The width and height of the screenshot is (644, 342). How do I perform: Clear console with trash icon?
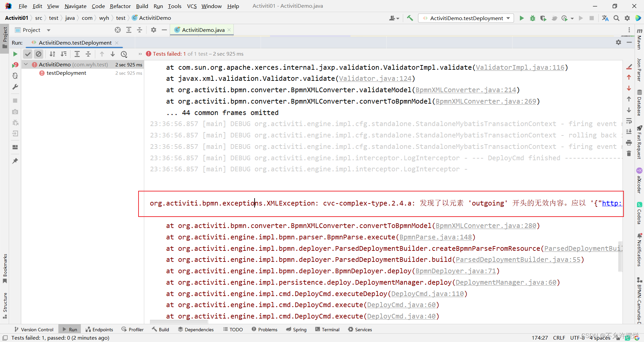click(x=629, y=154)
